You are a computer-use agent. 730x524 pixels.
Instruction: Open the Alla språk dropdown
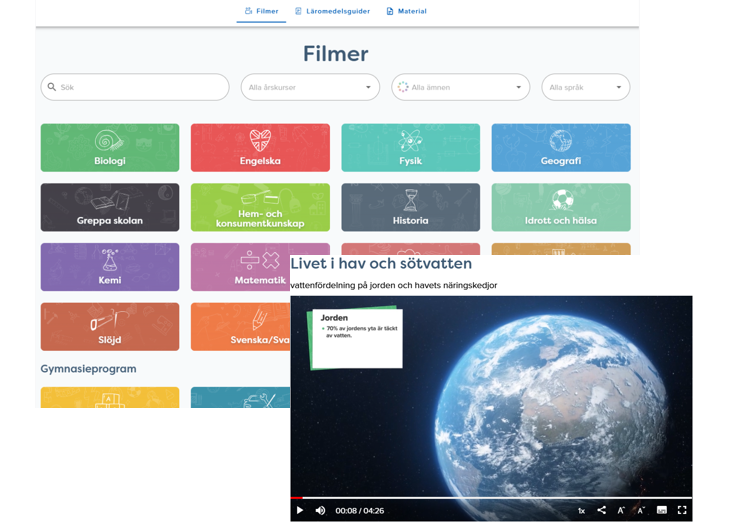pyautogui.click(x=585, y=87)
